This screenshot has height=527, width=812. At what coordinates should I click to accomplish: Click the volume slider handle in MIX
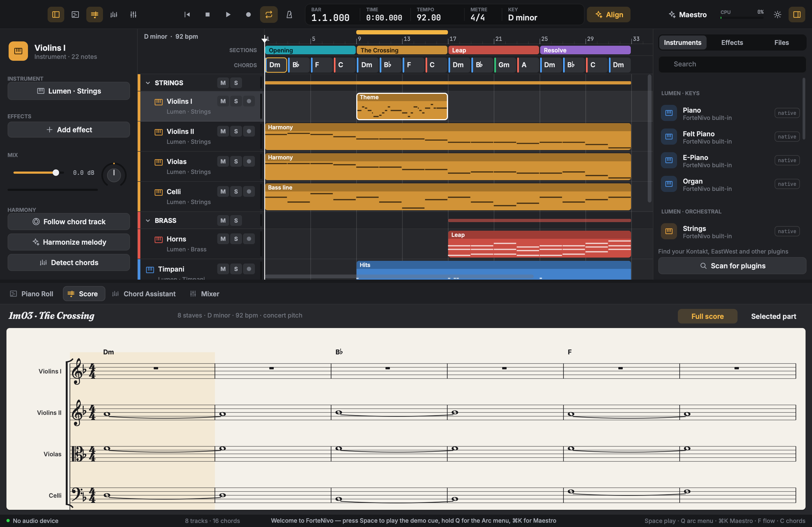tap(56, 173)
